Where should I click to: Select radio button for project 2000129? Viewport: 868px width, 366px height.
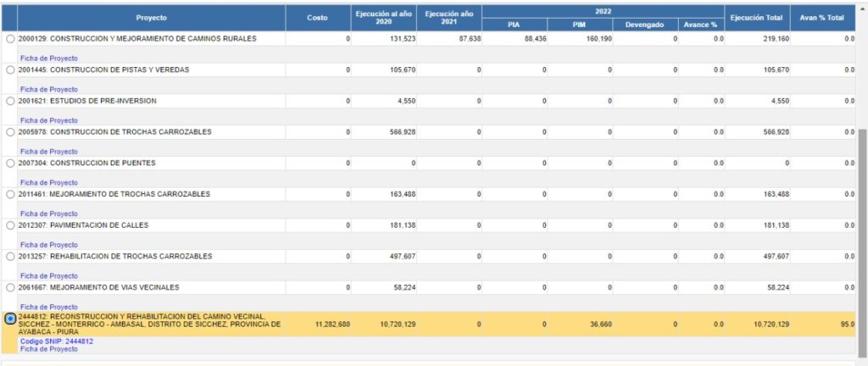(10, 39)
